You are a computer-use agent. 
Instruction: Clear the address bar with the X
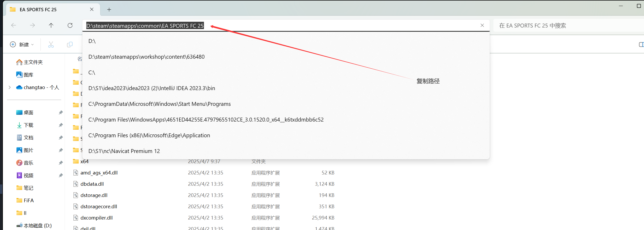(x=482, y=25)
